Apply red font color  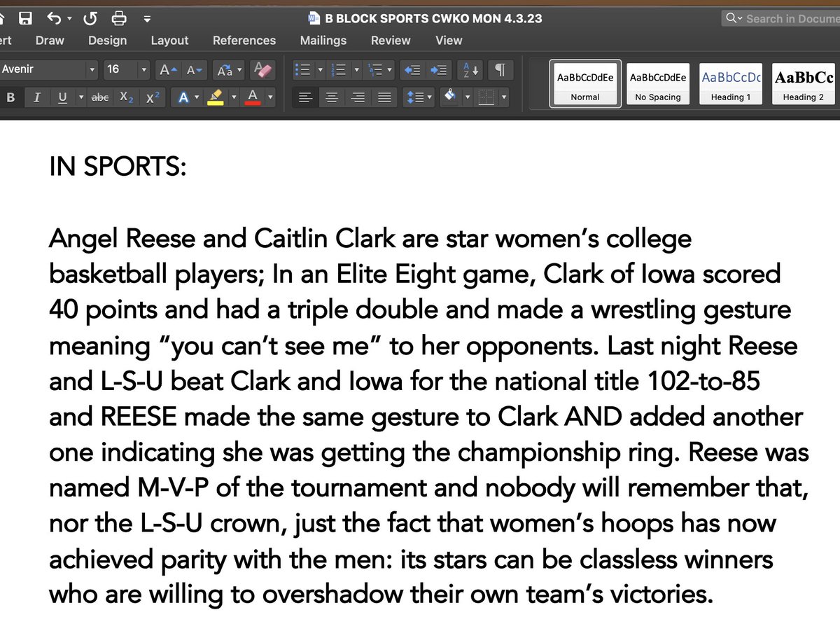pos(253,98)
